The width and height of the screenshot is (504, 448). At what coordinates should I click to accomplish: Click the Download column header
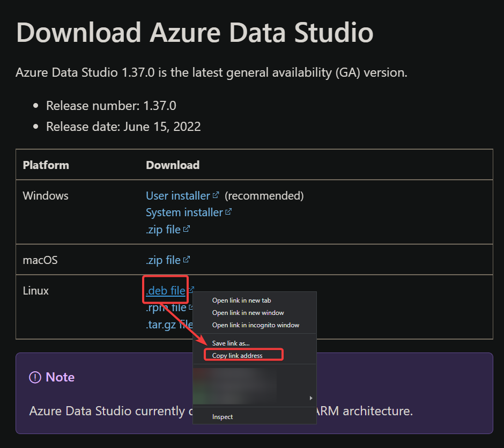pyautogui.click(x=173, y=165)
